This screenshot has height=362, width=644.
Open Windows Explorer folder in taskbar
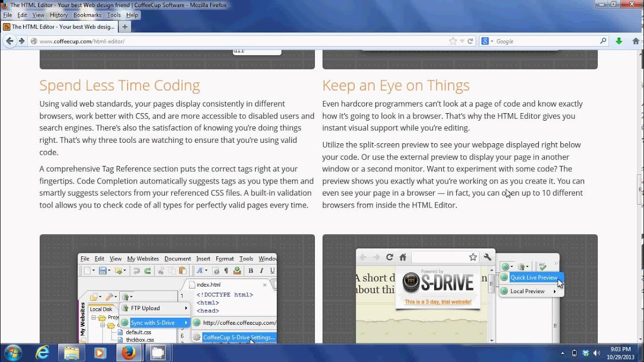click(71, 353)
